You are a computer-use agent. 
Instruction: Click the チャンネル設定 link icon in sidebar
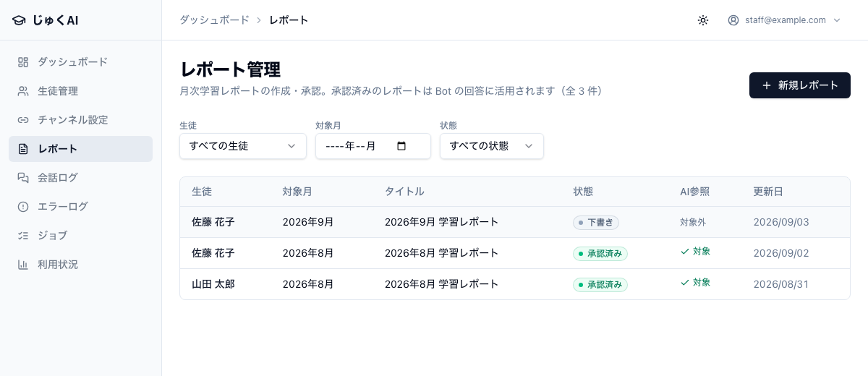(x=23, y=120)
